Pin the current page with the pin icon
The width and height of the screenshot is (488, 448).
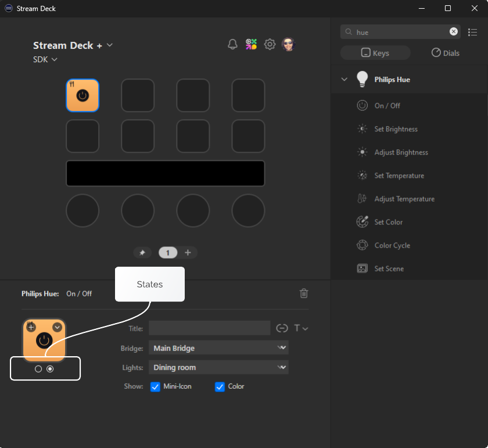(142, 252)
